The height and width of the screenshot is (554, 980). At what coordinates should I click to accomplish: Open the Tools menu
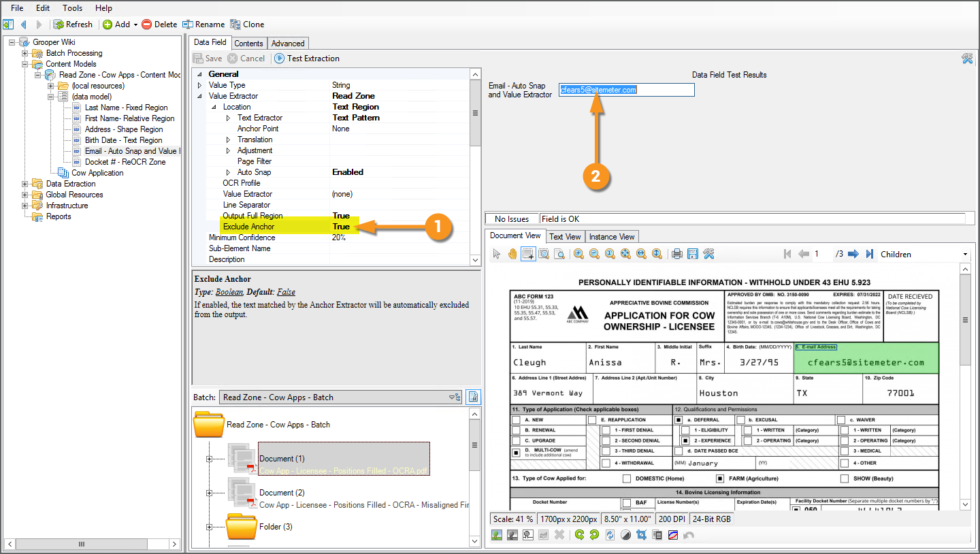(x=72, y=8)
